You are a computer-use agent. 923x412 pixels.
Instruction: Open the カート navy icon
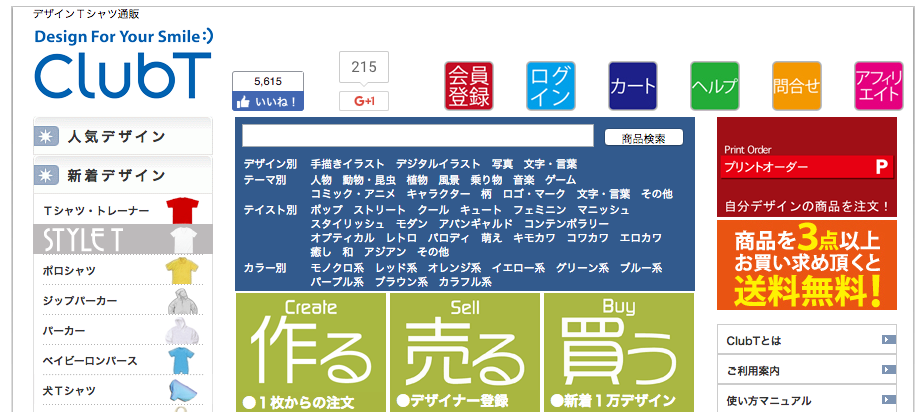tap(633, 86)
